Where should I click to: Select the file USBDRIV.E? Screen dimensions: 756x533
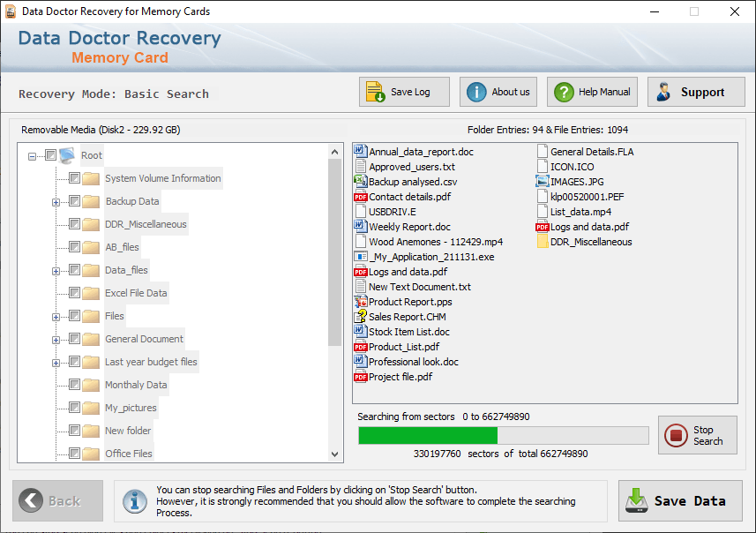392,212
